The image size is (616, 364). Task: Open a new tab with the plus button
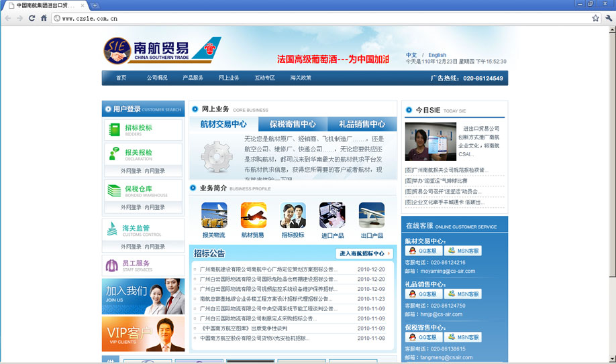click(x=95, y=5)
